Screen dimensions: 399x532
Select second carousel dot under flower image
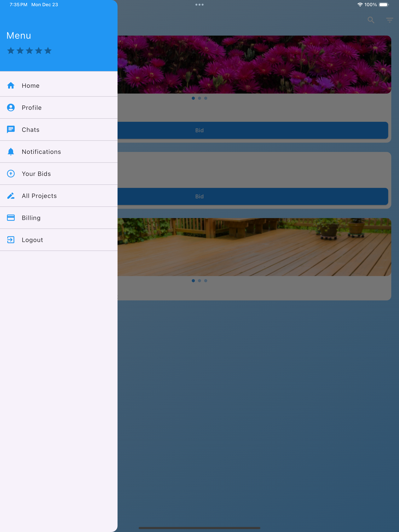[199, 98]
